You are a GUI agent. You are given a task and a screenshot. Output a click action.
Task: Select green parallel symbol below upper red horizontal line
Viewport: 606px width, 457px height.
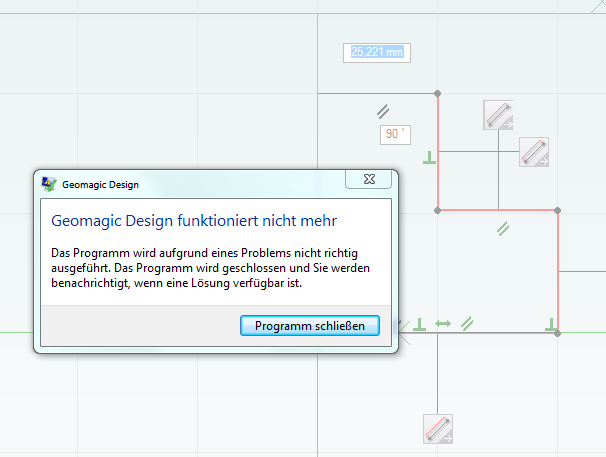[503, 228]
